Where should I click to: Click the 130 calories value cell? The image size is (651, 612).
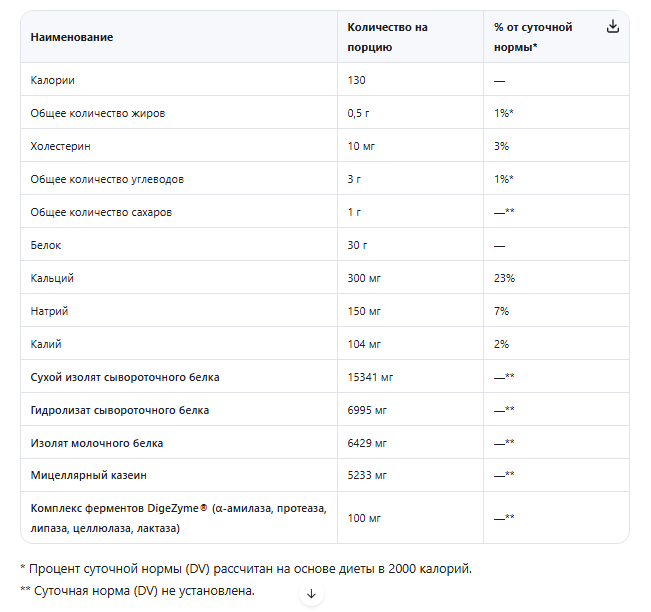[358, 80]
